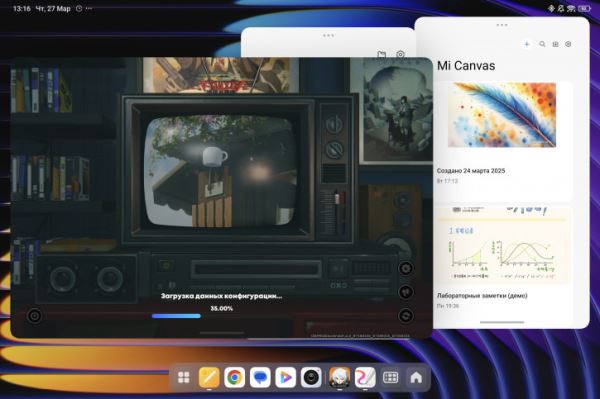Open search in Mi Canvas
Image resolution: width=600 pixels, height=399 pixels.
pyautogui.click(x=542, y=44)
